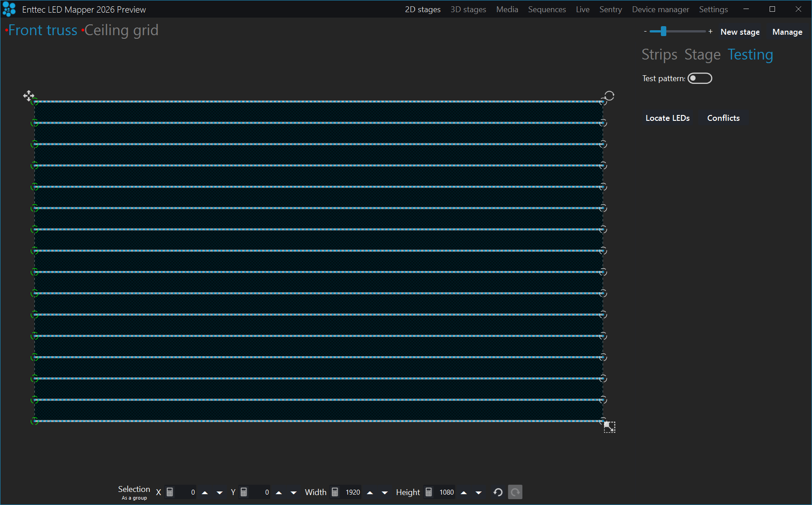Screen dimensions: 812x505
Task: Select the Testing panel tab
Action: tap(751, 55)
